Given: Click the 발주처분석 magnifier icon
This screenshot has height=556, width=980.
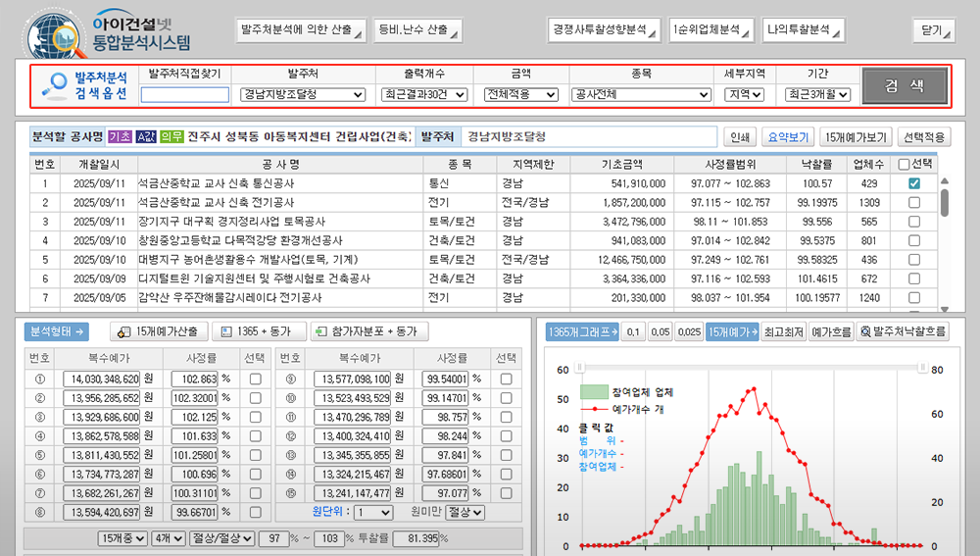Looking at the screenshot, I should (56, 85).
